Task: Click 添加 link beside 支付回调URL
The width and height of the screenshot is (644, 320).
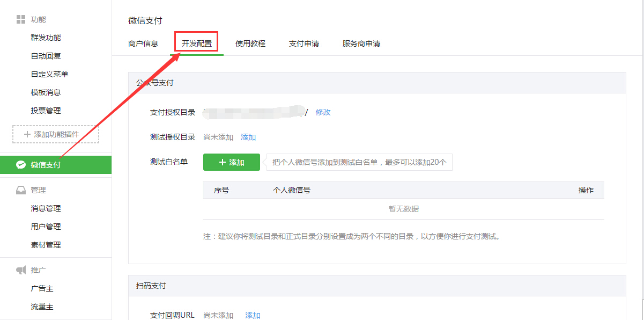Action: point(253,315)
